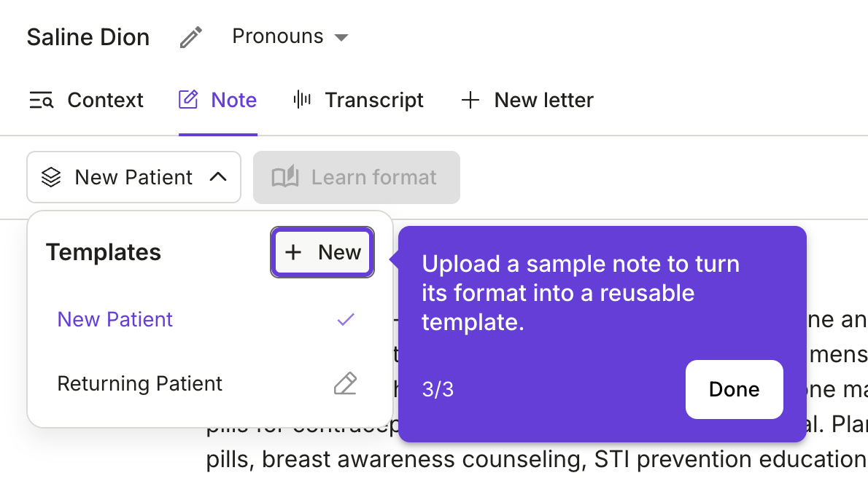Click the plus icon next to New letter
Viewport: 868px width, 497px height.
470,100
